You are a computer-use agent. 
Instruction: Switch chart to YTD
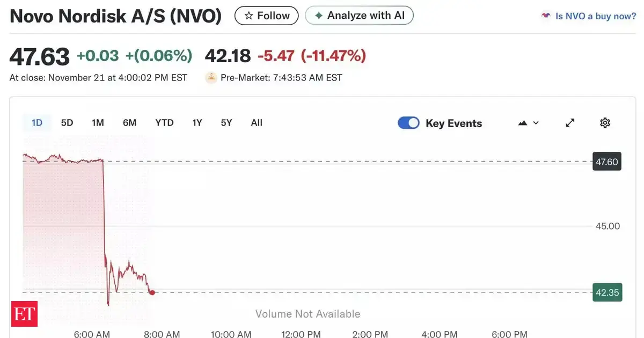click(x=164, y=123)
